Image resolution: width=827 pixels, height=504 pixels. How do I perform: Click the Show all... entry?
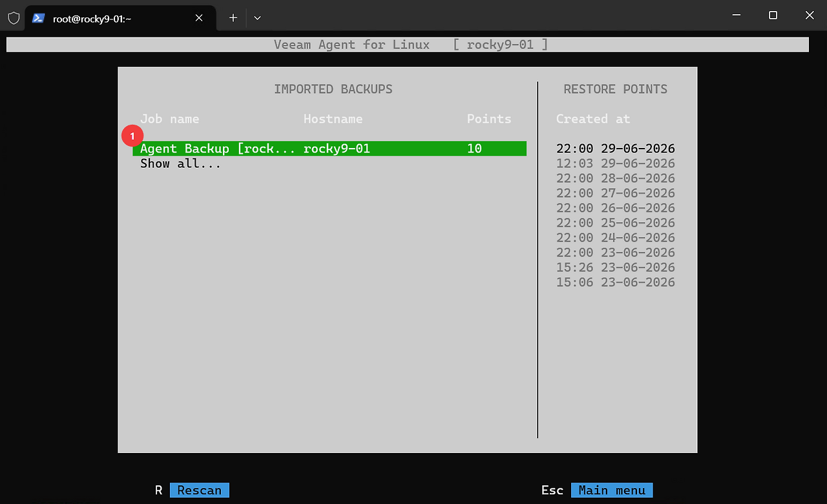(x=181, y=163)
